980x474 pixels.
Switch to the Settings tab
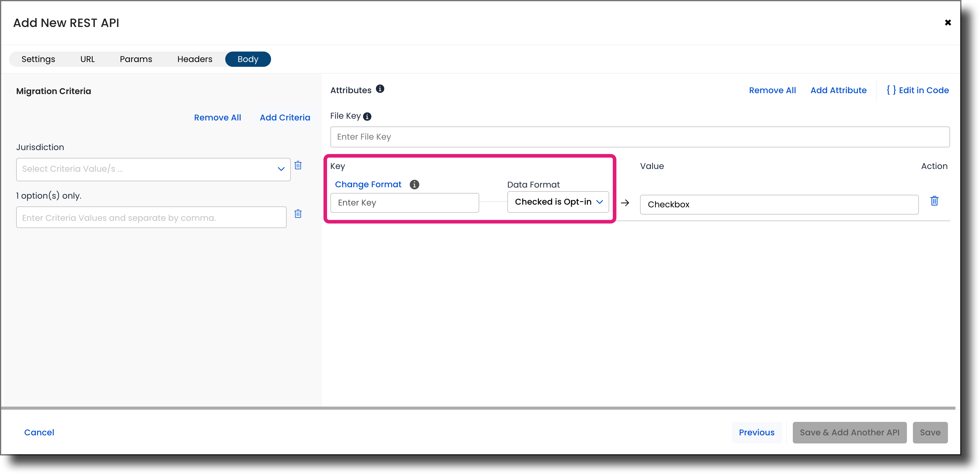(38, 59)
